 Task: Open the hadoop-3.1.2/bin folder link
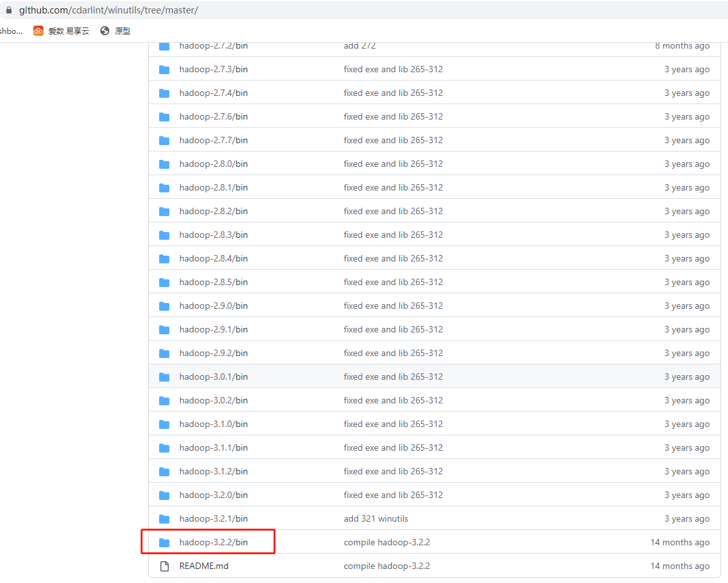213,471
